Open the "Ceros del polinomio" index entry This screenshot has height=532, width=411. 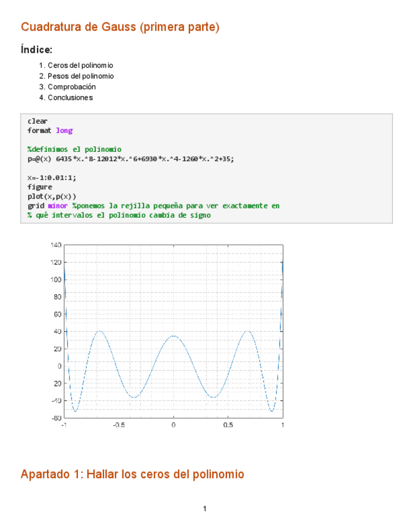(x=80, y=65)
